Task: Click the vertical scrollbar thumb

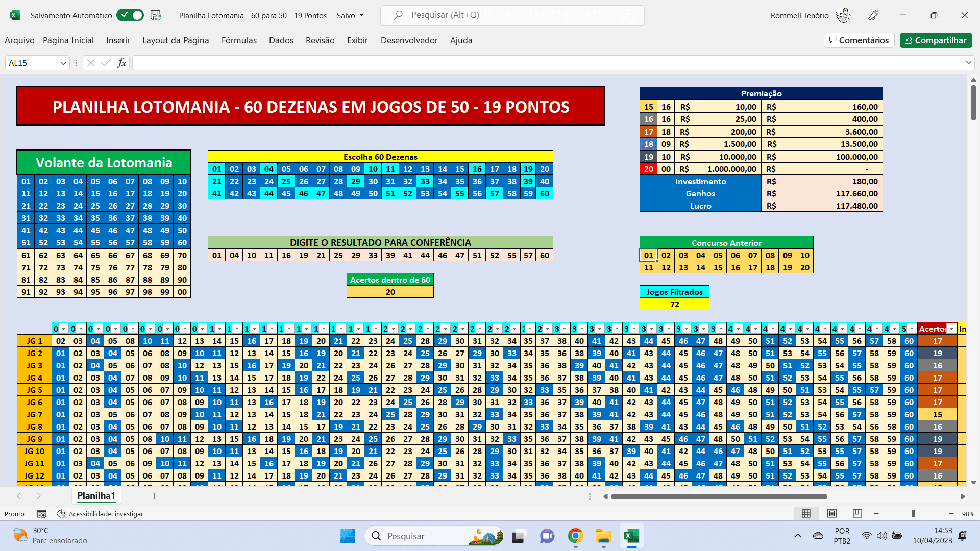Action: (x=973, y=103)
